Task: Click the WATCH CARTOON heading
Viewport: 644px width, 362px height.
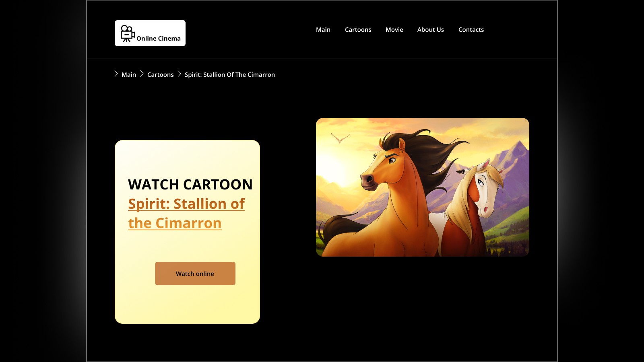Action: pyautogui.click(x=190, y=185)
